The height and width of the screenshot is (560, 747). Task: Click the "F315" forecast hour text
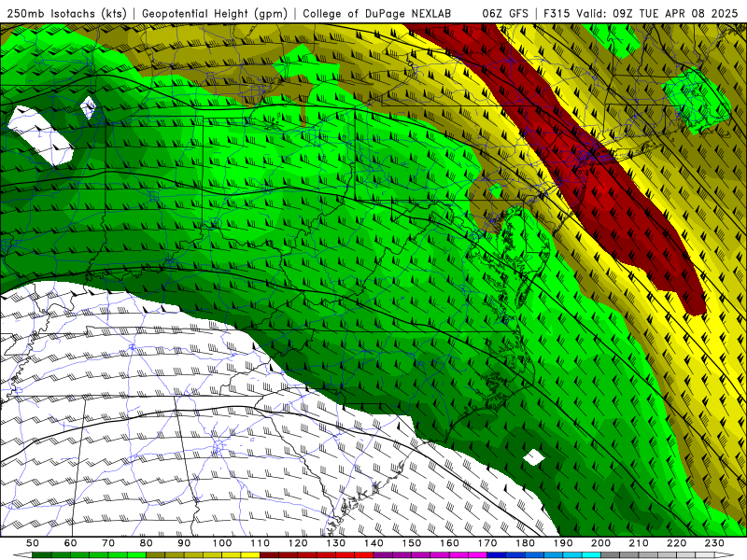(557, 13)
